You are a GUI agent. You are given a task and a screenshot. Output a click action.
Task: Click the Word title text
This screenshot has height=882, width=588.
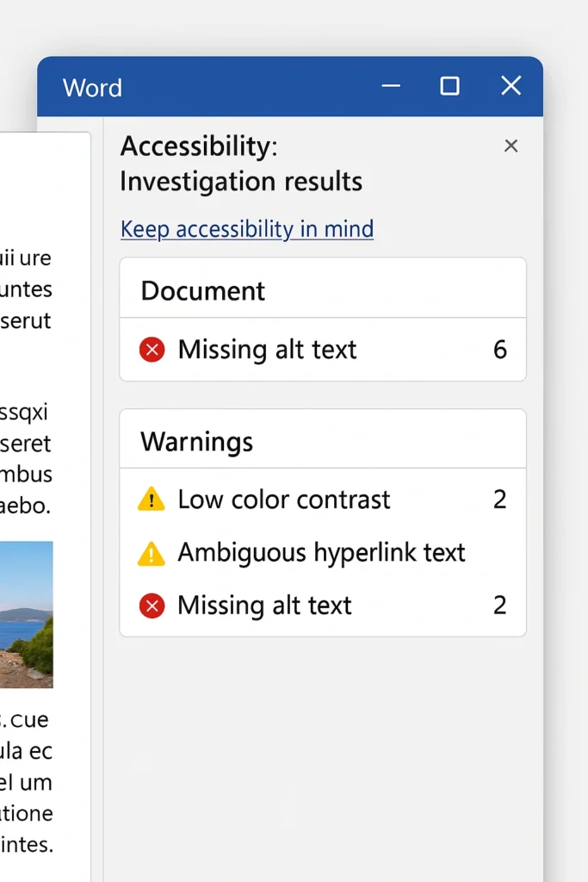pos(92,88)
